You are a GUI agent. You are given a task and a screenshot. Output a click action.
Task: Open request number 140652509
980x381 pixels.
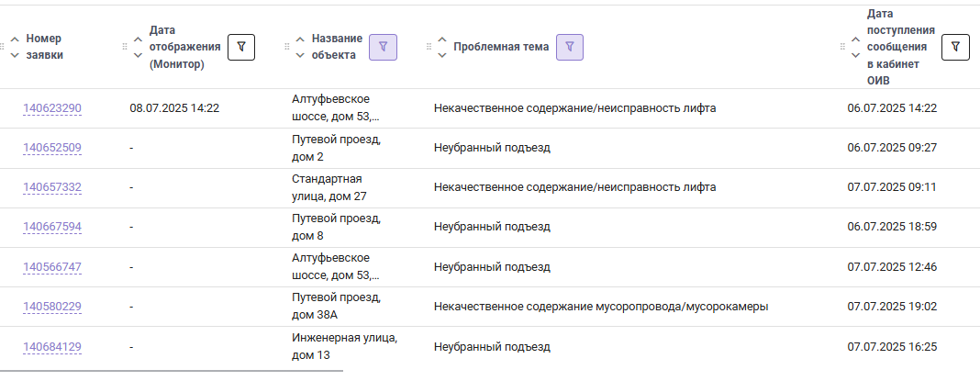click(52, 148)
